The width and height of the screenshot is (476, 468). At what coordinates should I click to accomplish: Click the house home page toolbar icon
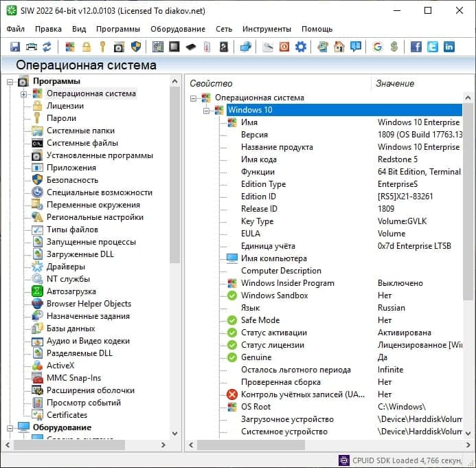coord(339,47)
